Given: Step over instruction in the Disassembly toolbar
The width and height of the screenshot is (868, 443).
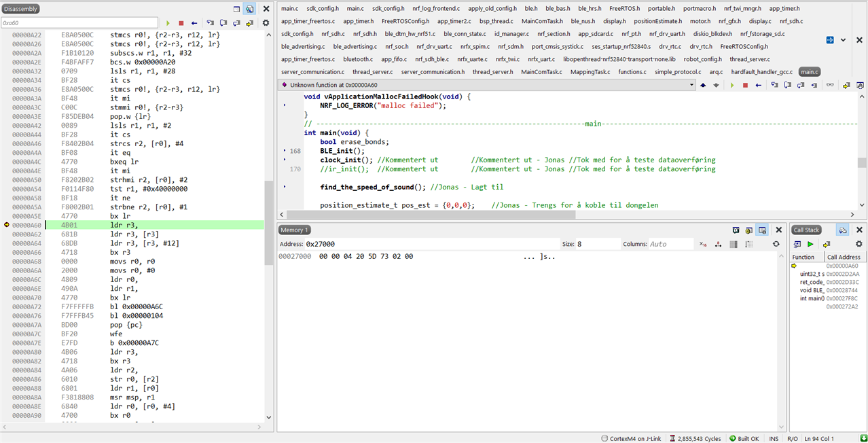Looking at the screenshot, I should pyautogui.click(x=223, y=23).
